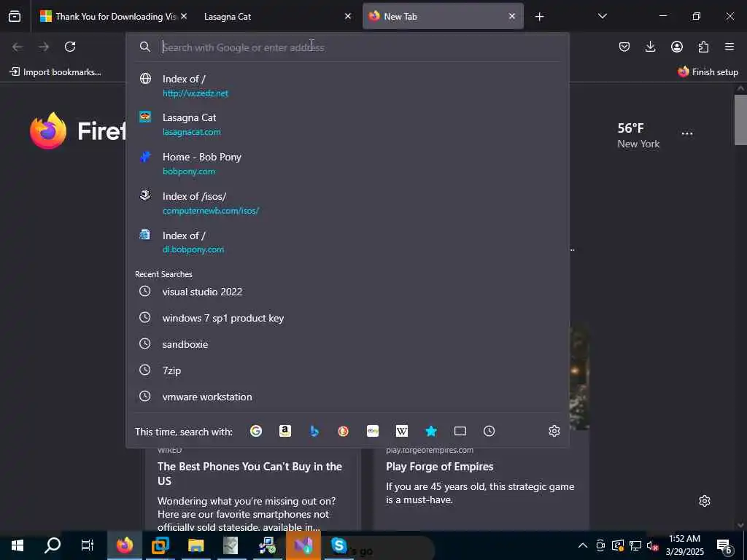The width and height of the screenshot is (747, 560).
Task: Open Visual Studio Installer on taskbar
Action: click(x=303, y=545)
